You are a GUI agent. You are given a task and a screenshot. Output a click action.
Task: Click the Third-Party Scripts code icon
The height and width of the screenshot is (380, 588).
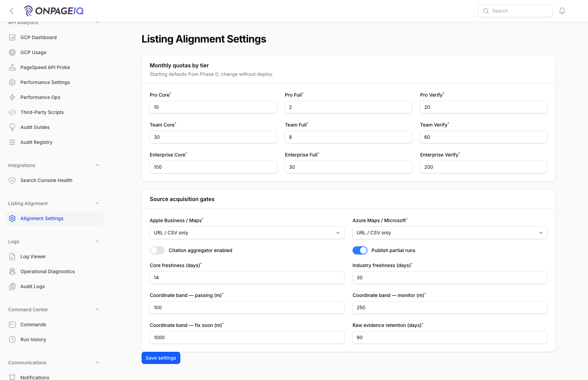tap(12, 112)
